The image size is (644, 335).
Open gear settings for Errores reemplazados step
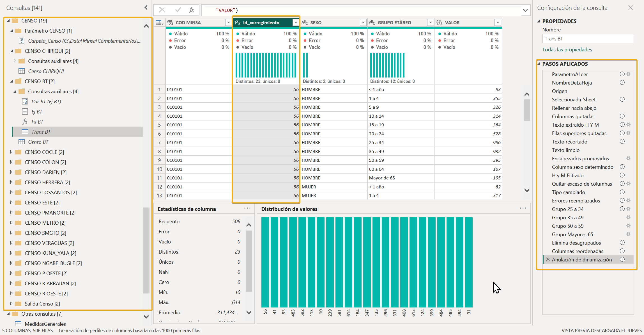[x=628, y=200]
